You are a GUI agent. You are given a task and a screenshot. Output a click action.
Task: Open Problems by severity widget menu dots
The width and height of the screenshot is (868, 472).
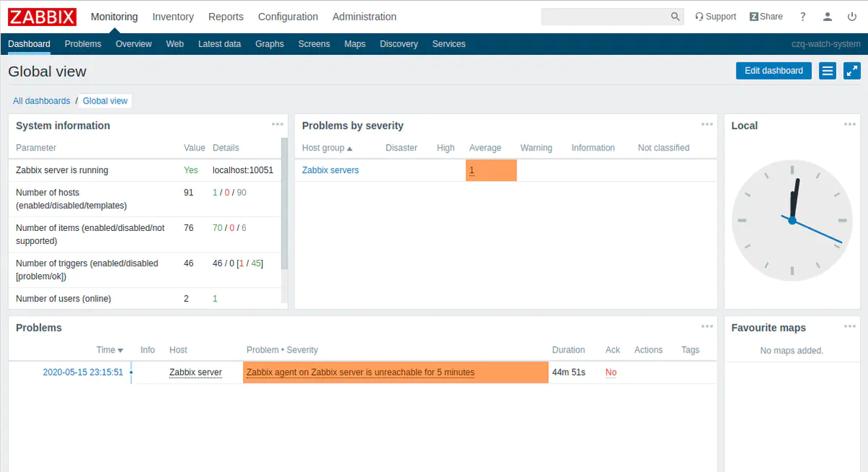tap(707, 125)
